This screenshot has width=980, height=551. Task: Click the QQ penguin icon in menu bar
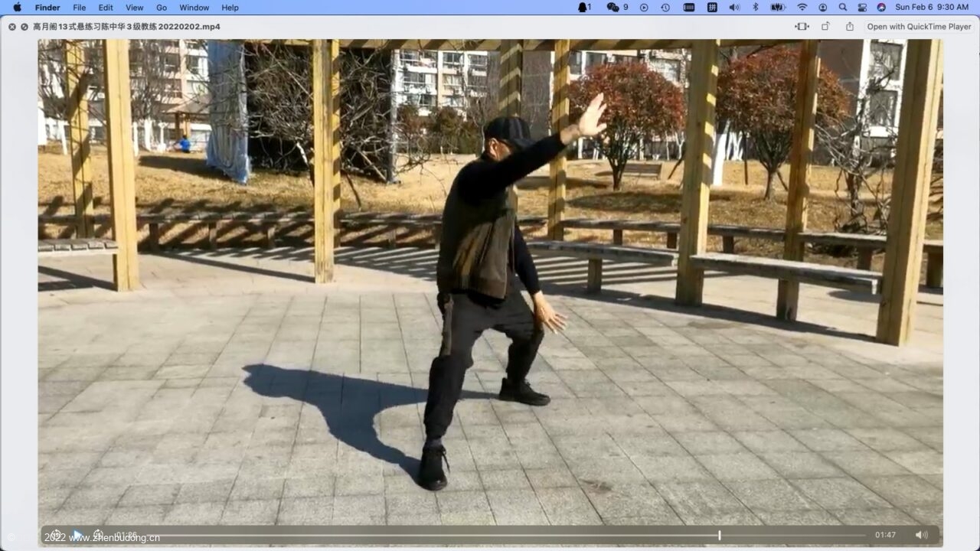tap(584, 8)
